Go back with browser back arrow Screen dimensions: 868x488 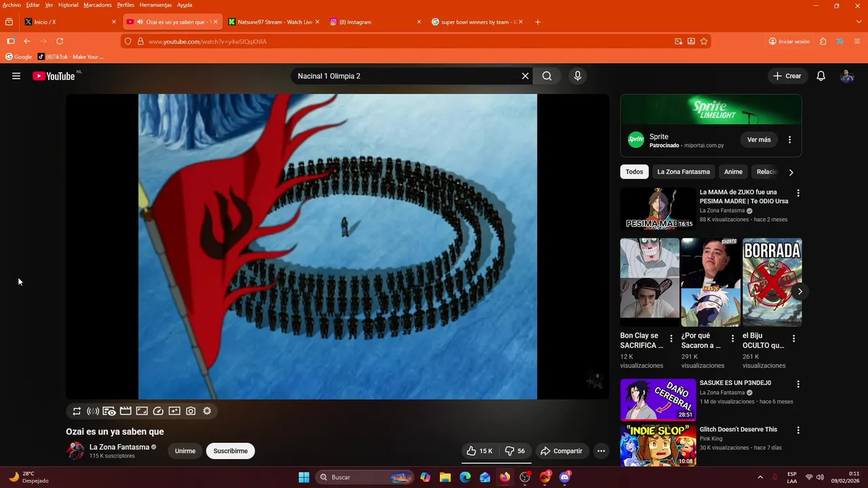coord(27,41)
